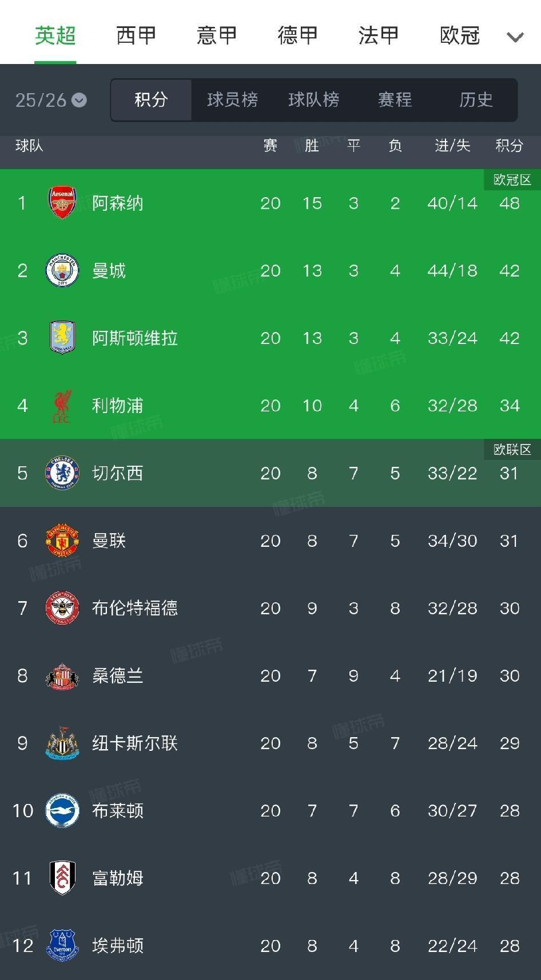This screenshot has width=541, height=980.
Task: Click the Aston Villa club crest
Action: pyautogui.click(x=62, y=338)
